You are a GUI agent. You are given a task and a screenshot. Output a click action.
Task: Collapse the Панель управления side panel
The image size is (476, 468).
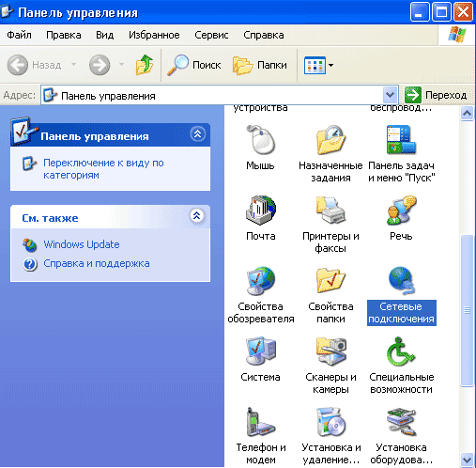197,134
